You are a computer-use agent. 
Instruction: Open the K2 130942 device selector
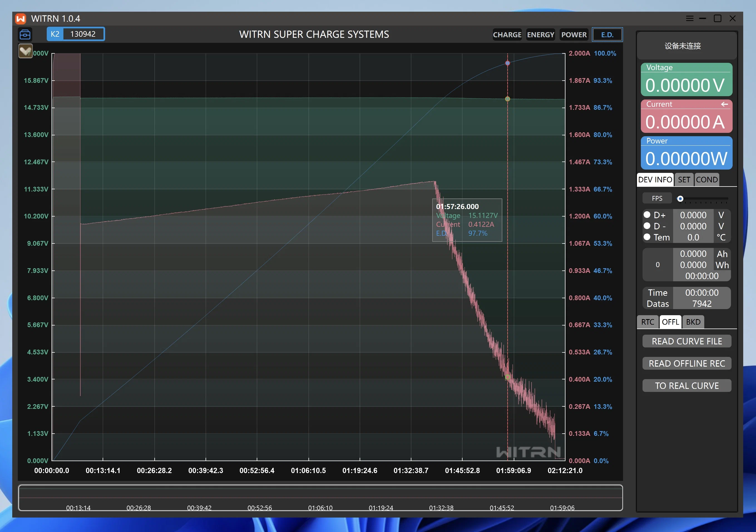click(76, 34)
